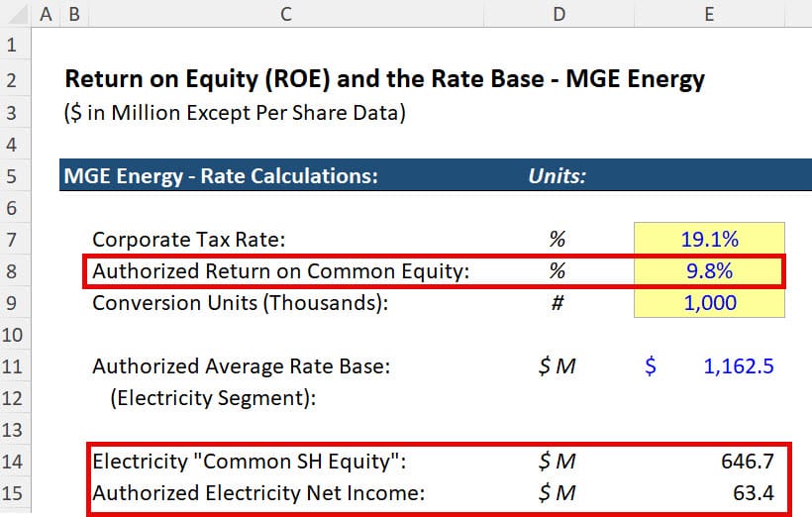Select 'Corporate Tax Rate:' label cell
Screen dimensions: 812x517
coord(188,240)
